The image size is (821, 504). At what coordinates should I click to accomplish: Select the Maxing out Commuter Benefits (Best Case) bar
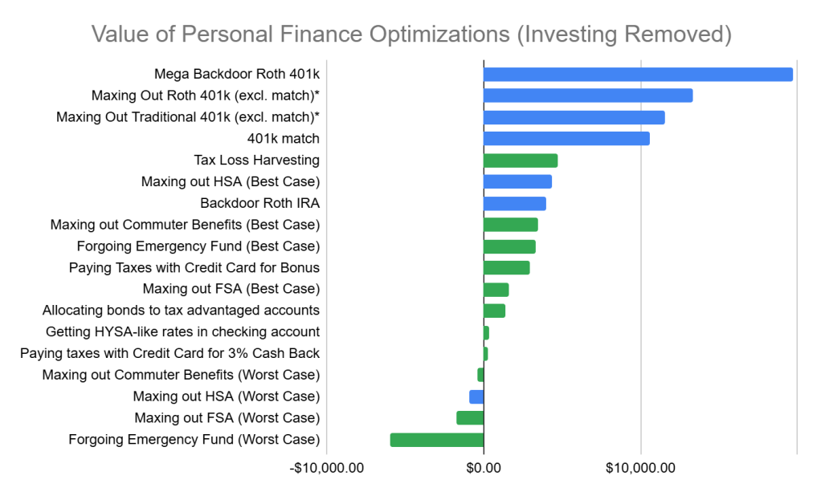[511, 225]
